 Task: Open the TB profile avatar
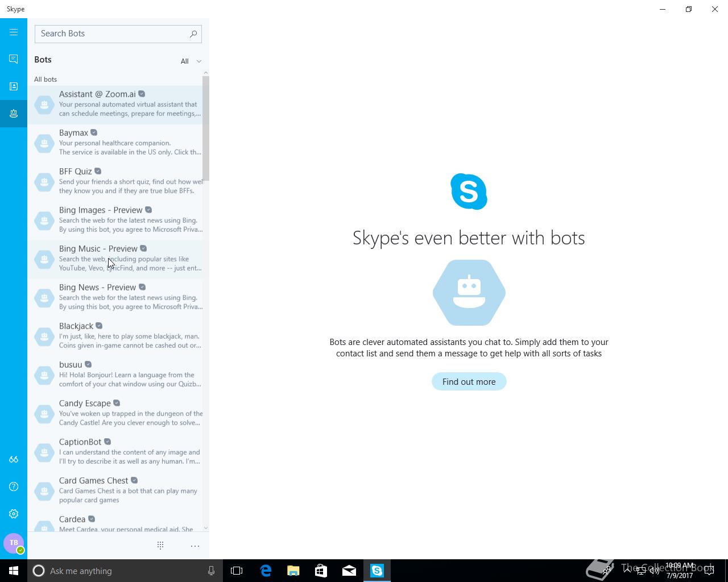[14, 543]
